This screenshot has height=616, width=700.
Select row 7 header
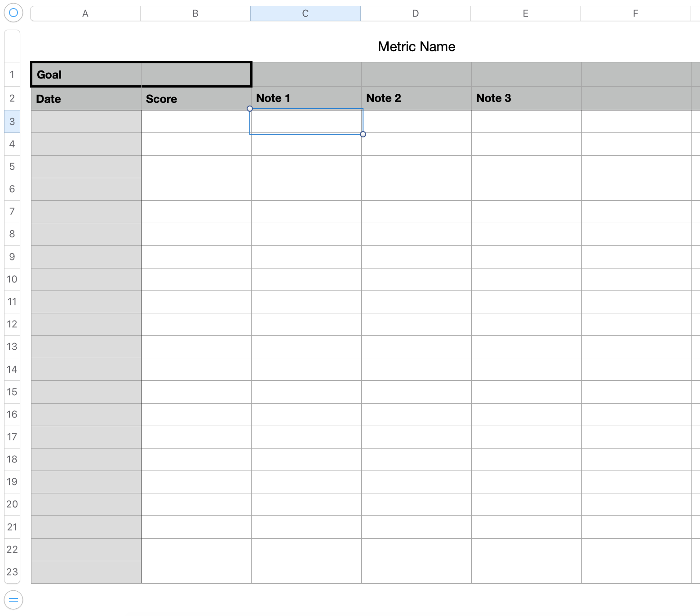[12, 211]
